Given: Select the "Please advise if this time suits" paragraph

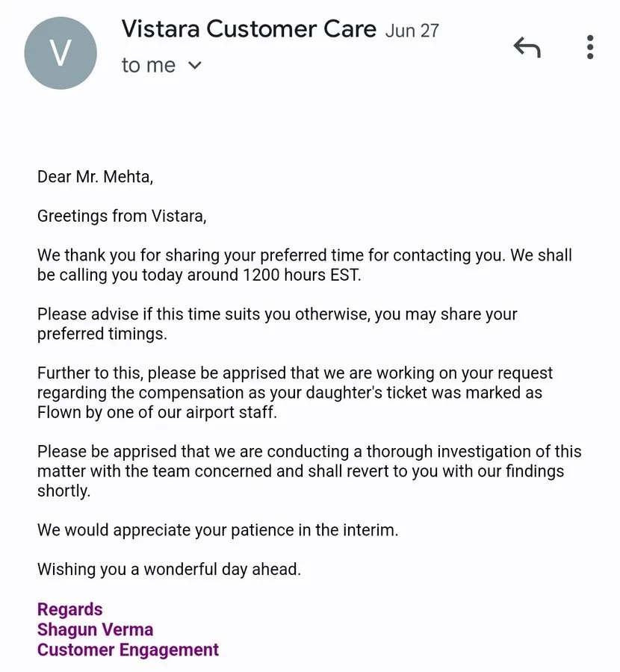Looking at the screenshot, I should point(277,324).
